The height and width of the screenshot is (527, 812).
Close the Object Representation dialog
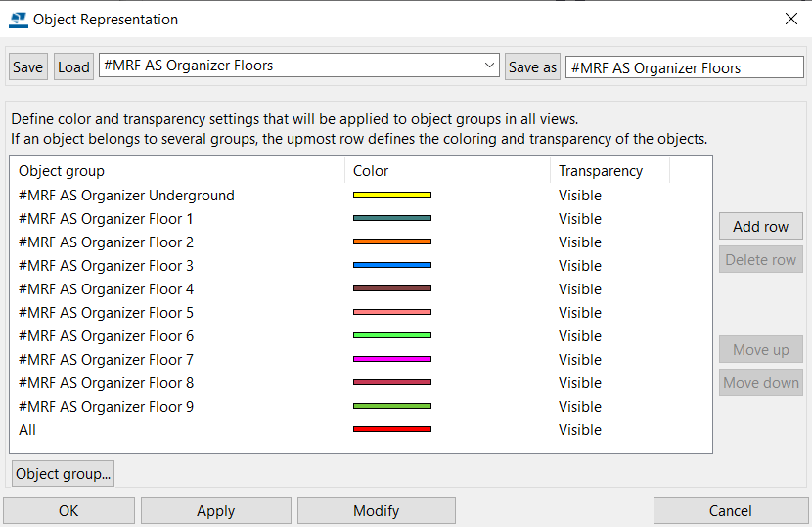790,20
